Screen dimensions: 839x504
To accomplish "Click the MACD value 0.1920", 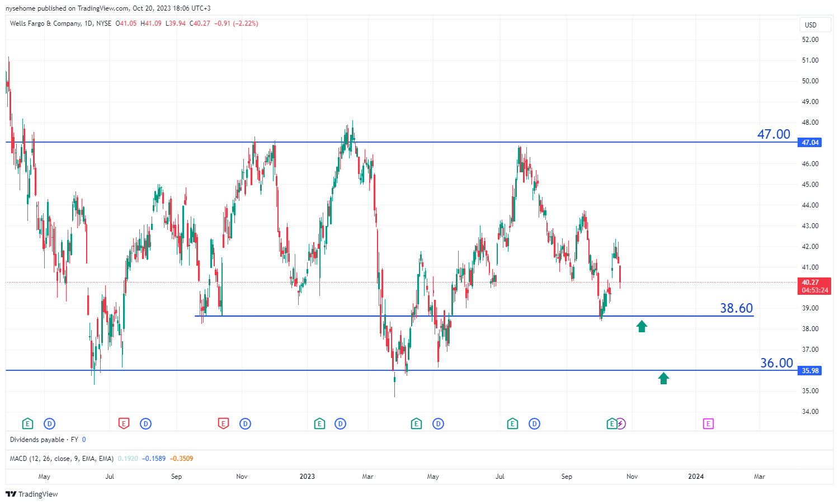I will [x=128, y=459].
